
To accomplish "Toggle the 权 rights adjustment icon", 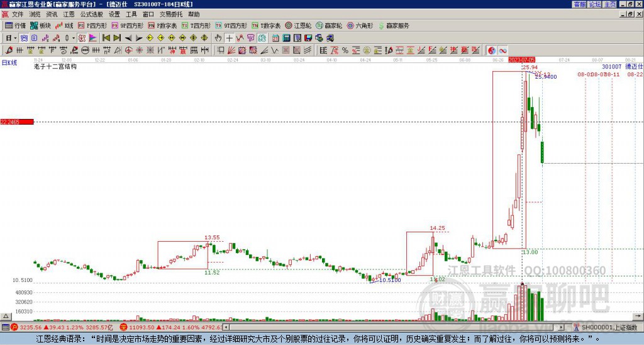I will [82, 38].
